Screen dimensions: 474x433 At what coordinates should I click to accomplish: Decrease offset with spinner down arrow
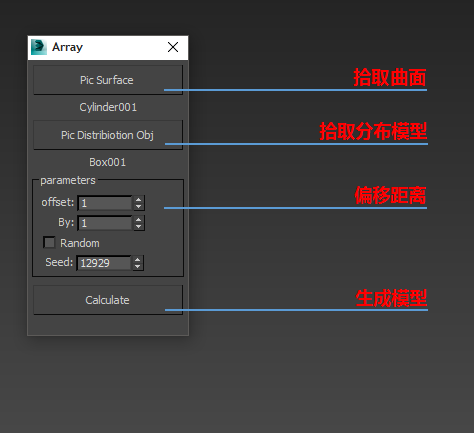139,207
